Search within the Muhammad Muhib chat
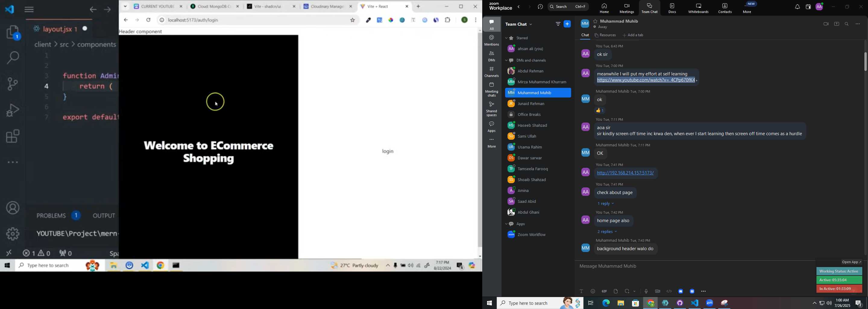 click(847, 24)
